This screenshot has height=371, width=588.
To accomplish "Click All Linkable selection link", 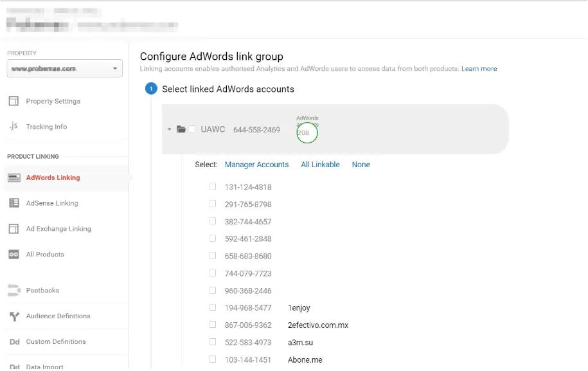I will 320,165.
